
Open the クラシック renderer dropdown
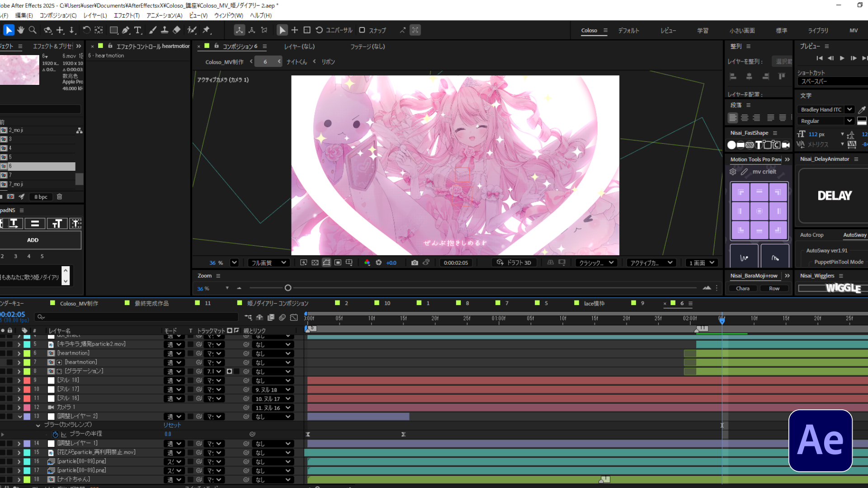596,263
